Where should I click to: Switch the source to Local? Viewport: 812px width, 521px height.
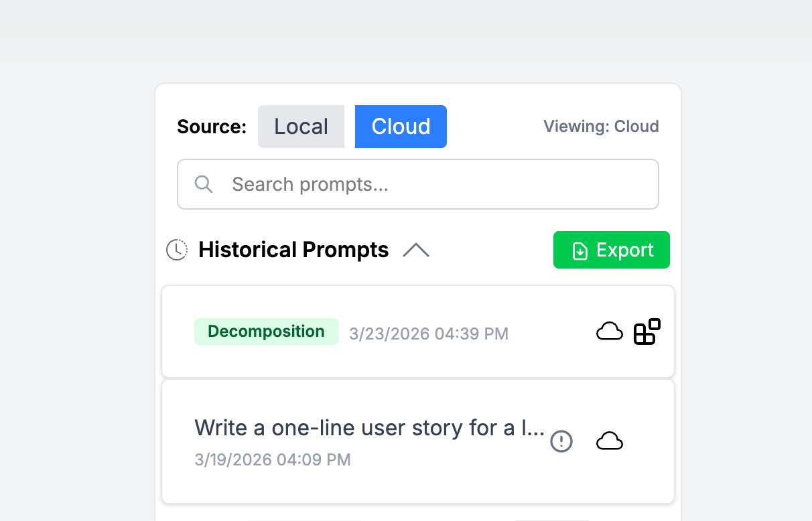point(301,127)
